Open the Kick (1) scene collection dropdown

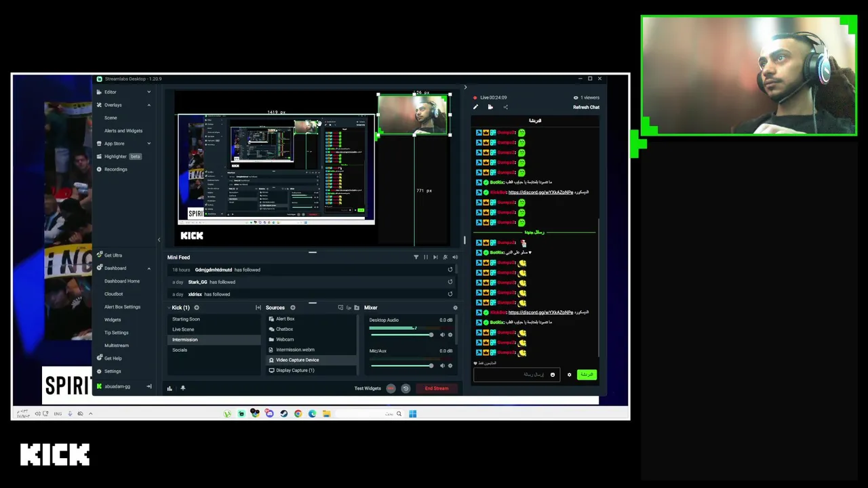180,308
